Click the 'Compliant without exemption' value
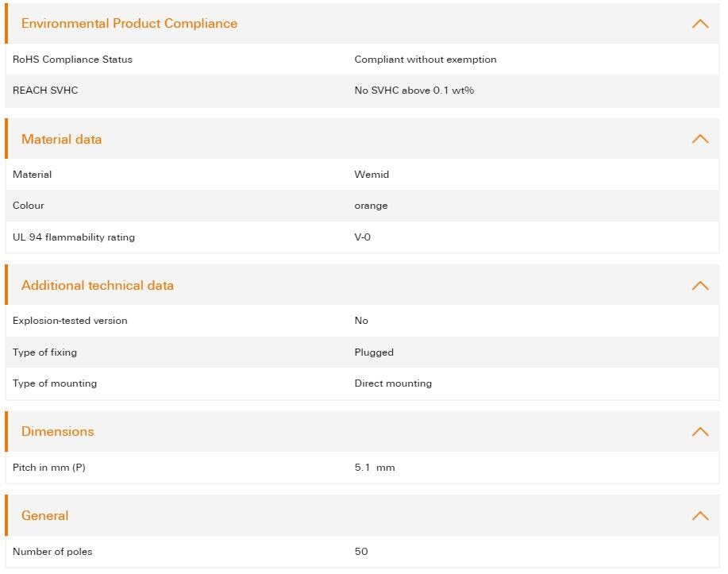The width and height of the screenshot is (728, 574). click(426, 60)
